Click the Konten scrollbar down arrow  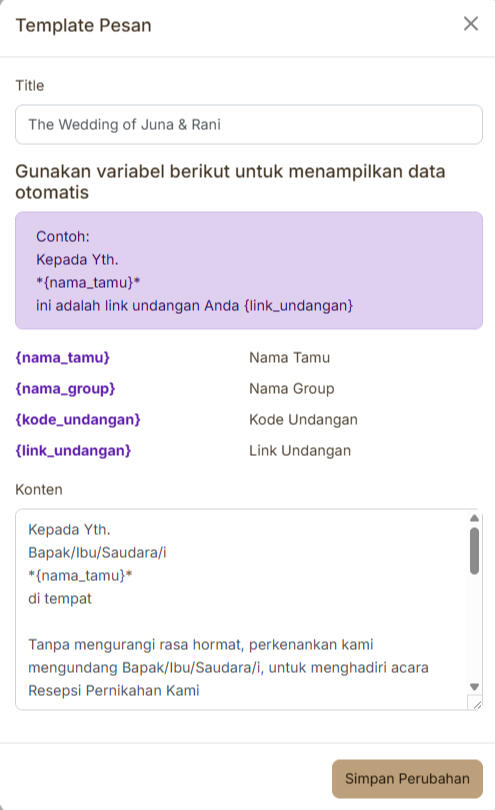[474, 687]
